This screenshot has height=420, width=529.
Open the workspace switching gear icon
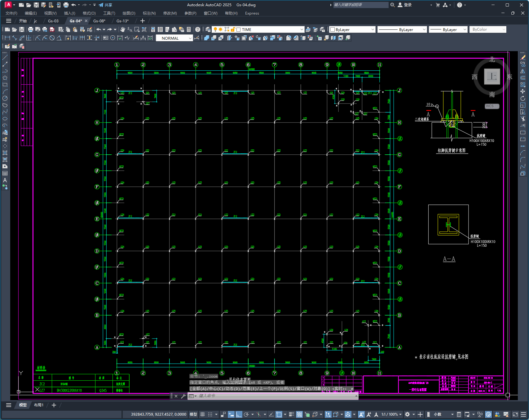(408, 414)
